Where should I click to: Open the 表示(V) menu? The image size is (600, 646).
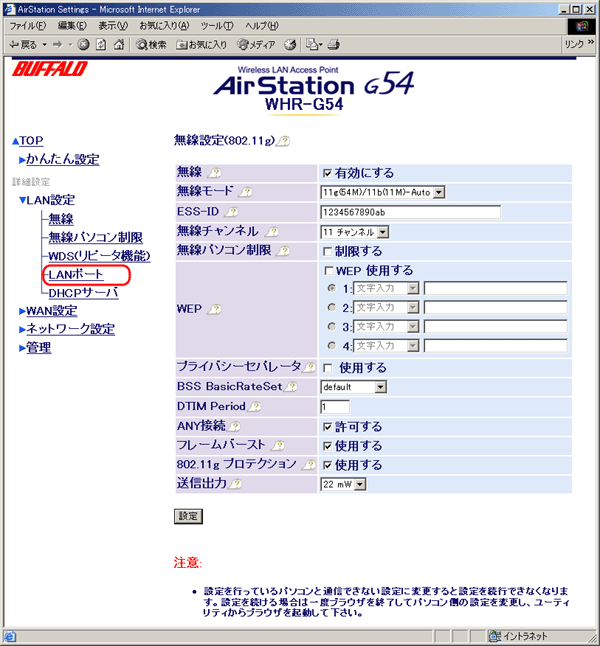coord(113,26)
